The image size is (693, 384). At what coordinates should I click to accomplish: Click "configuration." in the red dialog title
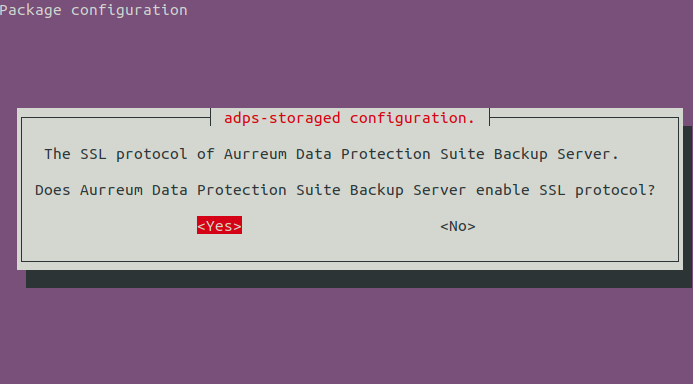coord(412,118)
